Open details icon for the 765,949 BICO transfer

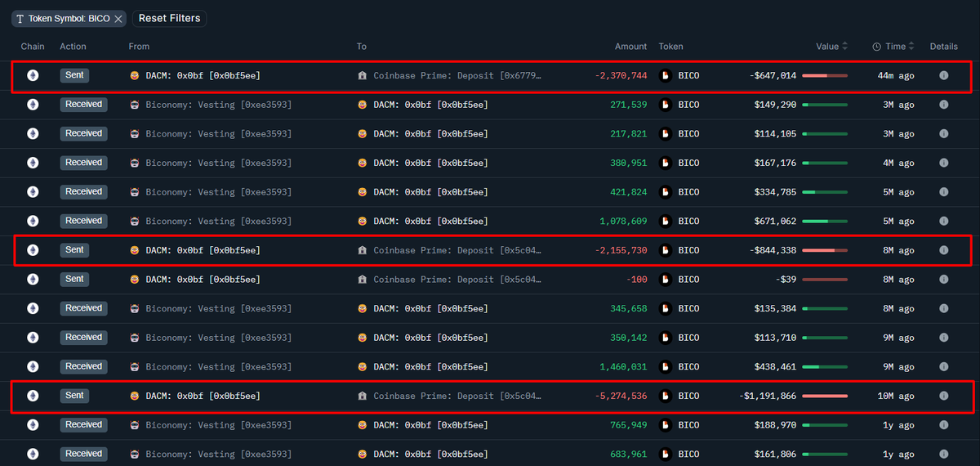(x=943, y=425)
